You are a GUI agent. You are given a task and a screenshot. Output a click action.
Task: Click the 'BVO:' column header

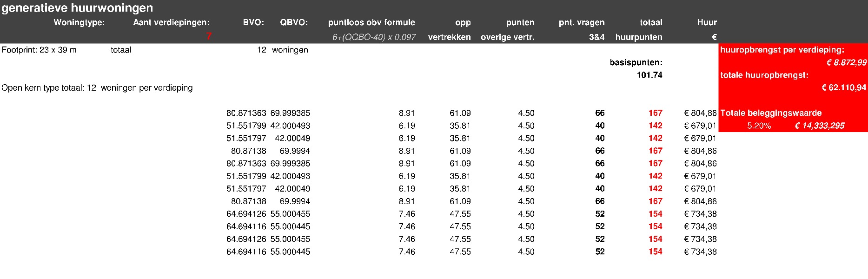(253, 22)
